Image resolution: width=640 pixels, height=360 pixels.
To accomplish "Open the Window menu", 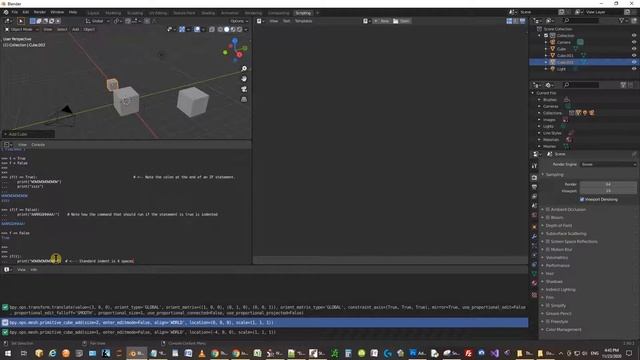I will click(57, 12).
